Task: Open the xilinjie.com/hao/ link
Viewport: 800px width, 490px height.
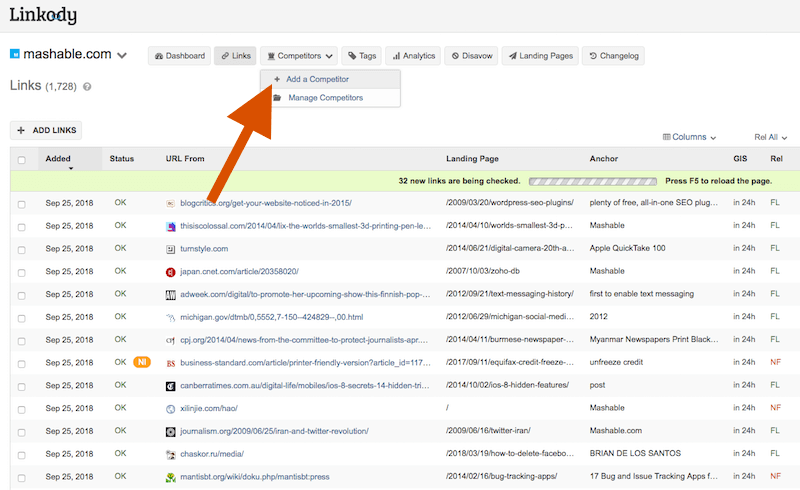Action: point(209,408)
